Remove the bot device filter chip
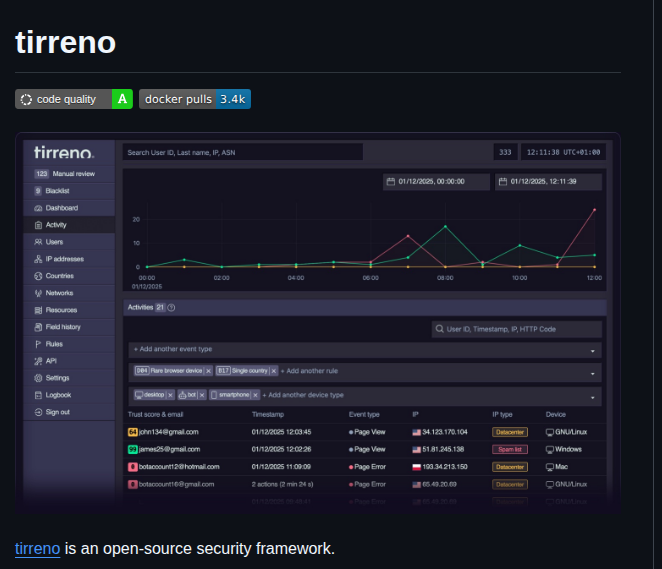 pos(202,395)
